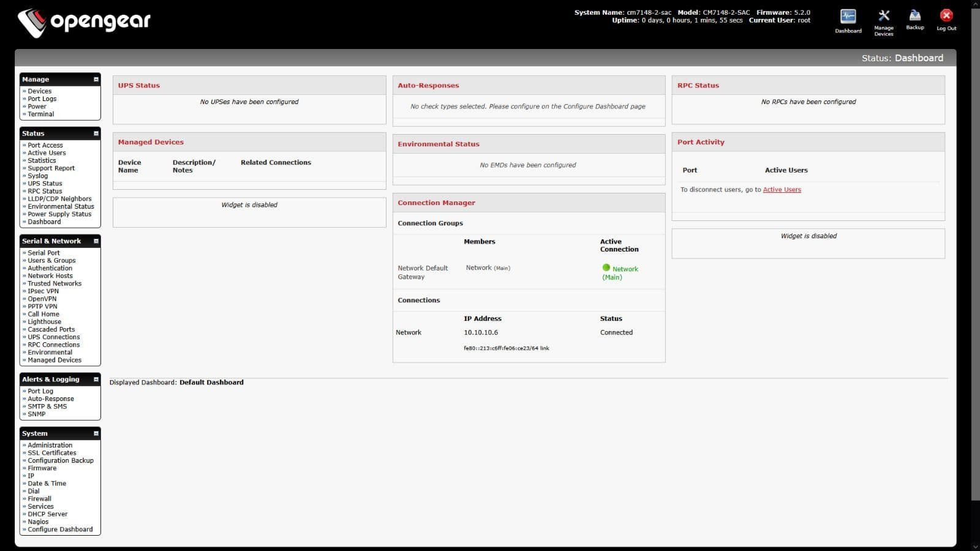Collapse the Status menu section
Image resolution: width=980 pixels, height=551 pixels.
coord(96,133)
